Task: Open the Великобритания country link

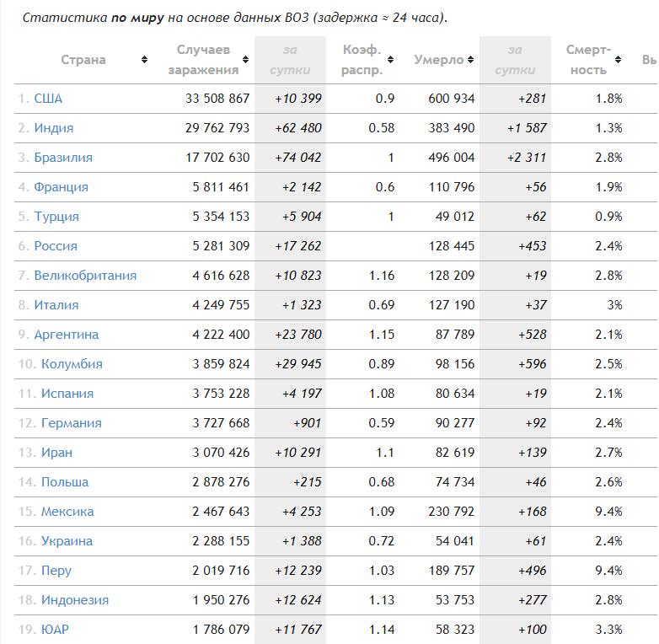Action: (x=85, y=276)
